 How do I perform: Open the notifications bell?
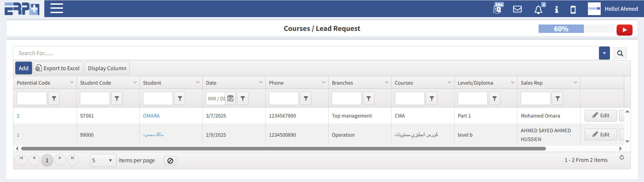tap(538, 9)
